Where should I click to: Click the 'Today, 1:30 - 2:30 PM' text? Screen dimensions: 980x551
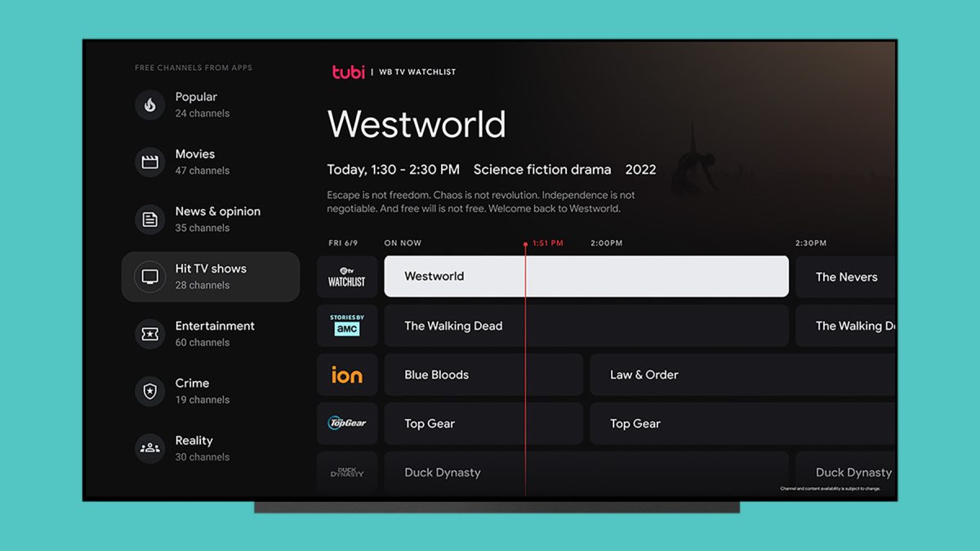point(393,170)
